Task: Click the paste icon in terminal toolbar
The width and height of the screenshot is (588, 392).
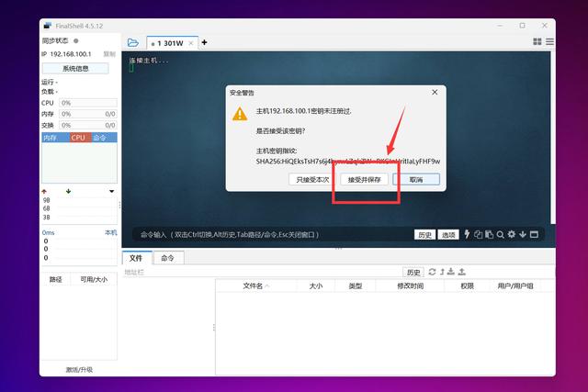Action: (x=489, y=234)
